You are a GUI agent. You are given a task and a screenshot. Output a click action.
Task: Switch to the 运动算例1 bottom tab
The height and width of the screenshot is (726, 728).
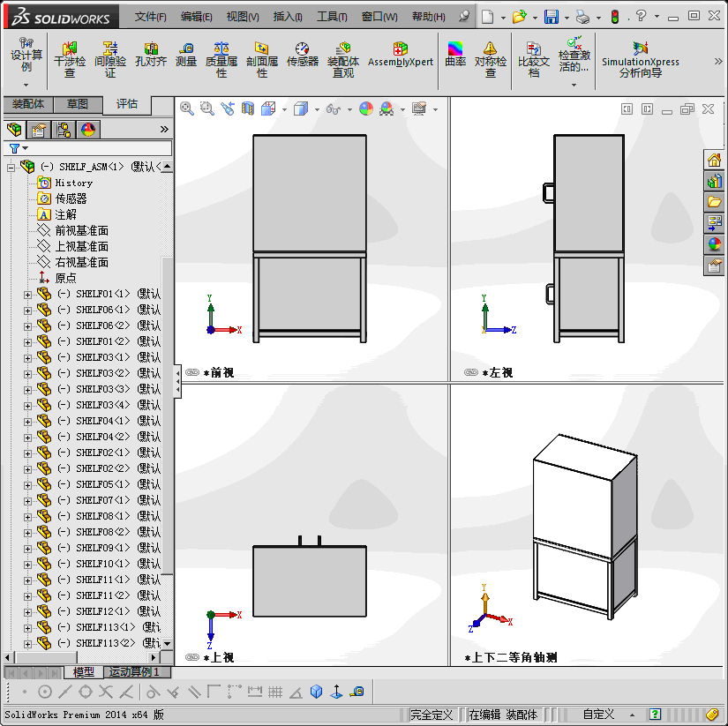pyautogui.click(x=137, y=671)
